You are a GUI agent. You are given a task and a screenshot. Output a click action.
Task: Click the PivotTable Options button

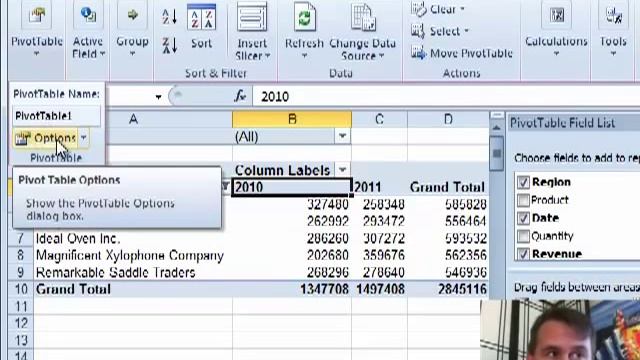pos(45,138)
